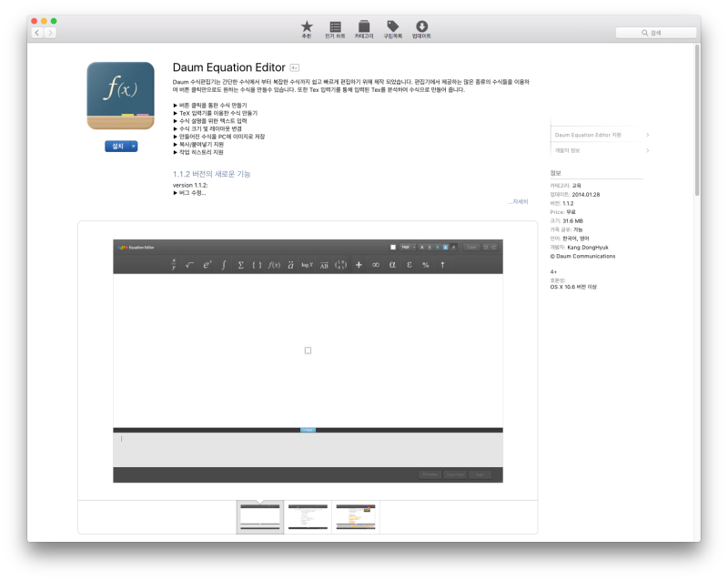The height and width of the screenshot is (581, 728).
Task: Click the size value 31.6 MB
Action: pyautogui.click(x=572, y=221)
